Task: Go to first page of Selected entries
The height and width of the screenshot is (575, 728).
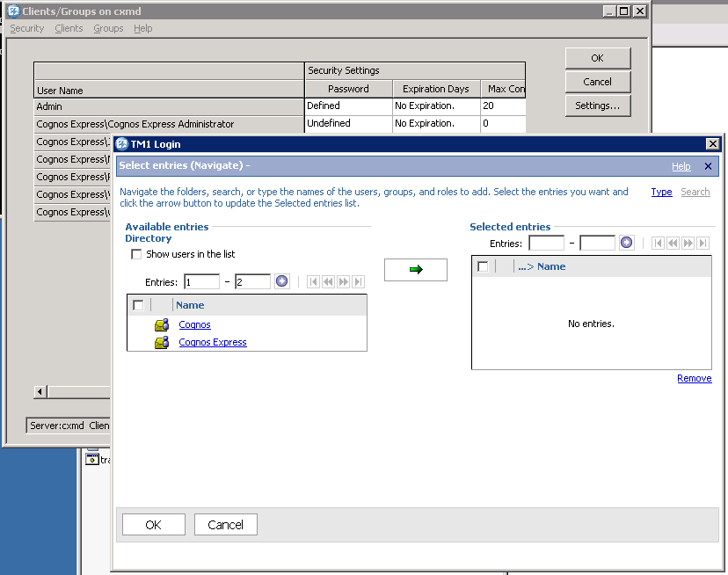Action: (x=658, y=243)
